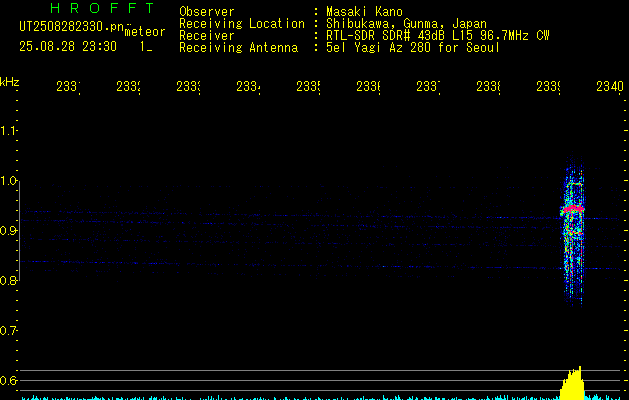
Task: Click the red strong echo line in the meteor burst
Action: tap(573, 209)
